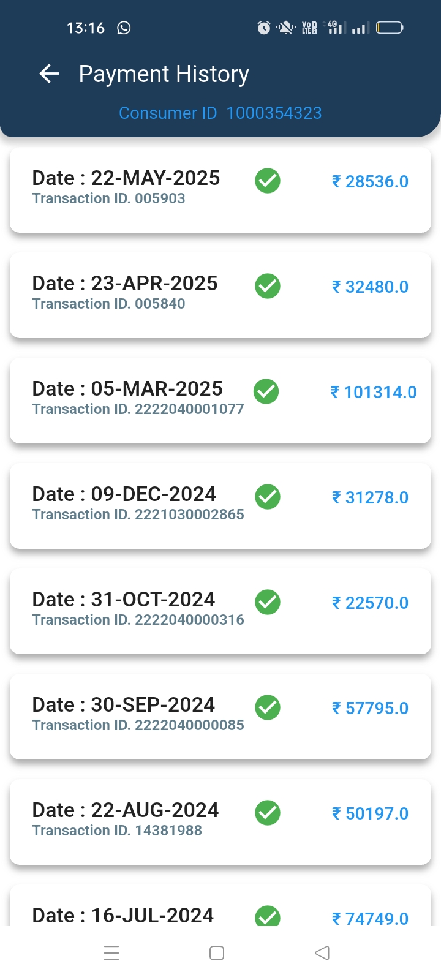Tap green checkmark for 23-APR-2025 payment

(x=268, y=286)
